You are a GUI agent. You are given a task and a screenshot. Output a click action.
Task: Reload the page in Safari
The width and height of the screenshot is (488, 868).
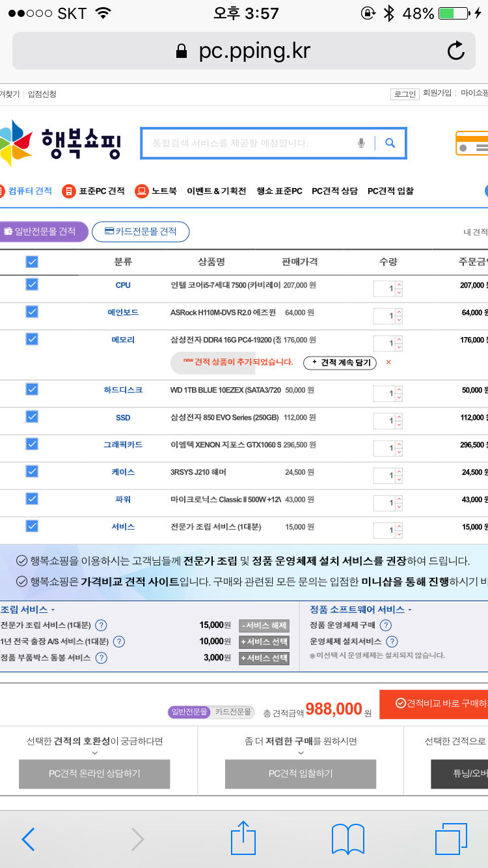(x=456, y=51)
